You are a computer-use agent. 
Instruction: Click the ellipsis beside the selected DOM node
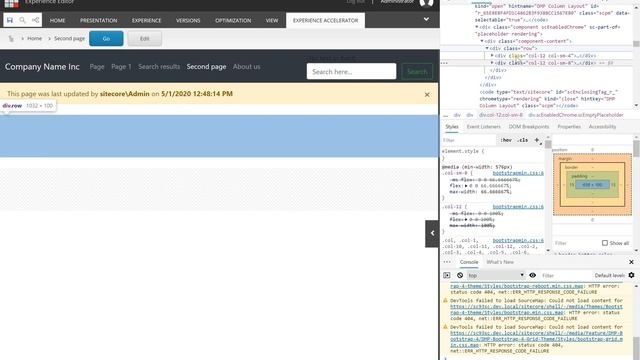pyautogui.click(x=444, y=63)
